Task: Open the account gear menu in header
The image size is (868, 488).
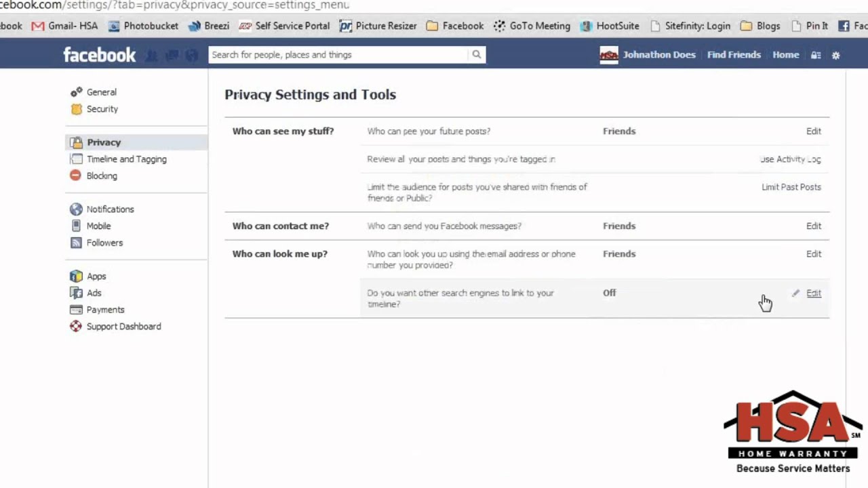Action: (836, 56)
